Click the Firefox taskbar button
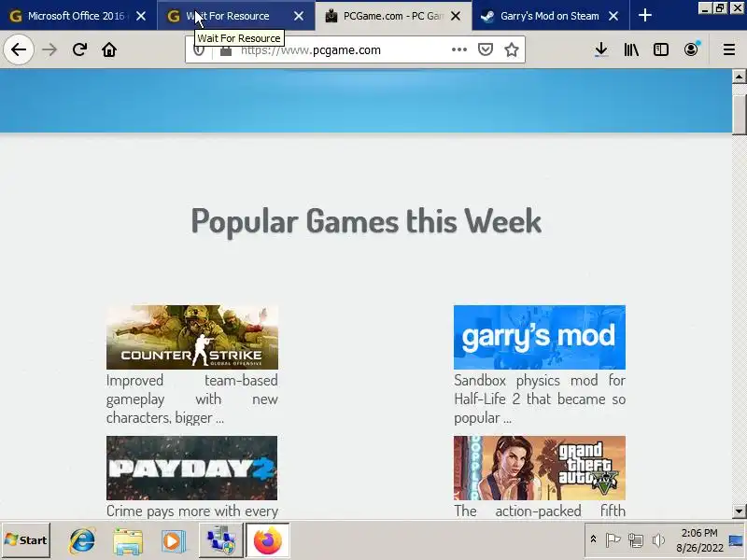Image resolution: width=747 pixels, height=560 pixels. [x=268, y=541]
